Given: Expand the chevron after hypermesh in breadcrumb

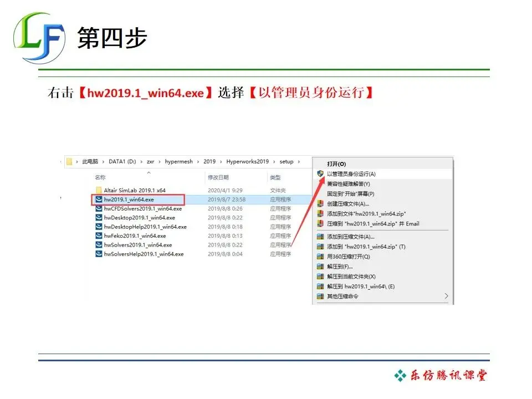Looking at the screenshot, I should 198,162.
